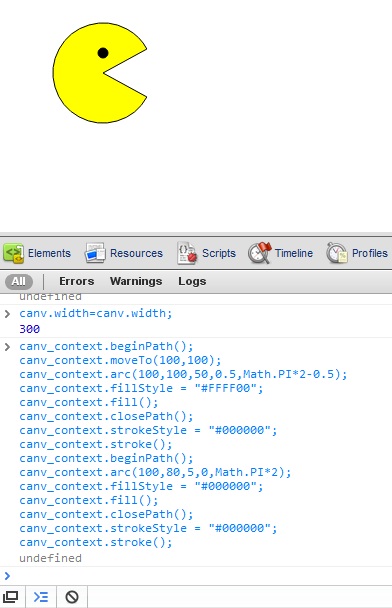Click the 300 result value
This screenshot has width=392, height=608.
click(29, 329)
